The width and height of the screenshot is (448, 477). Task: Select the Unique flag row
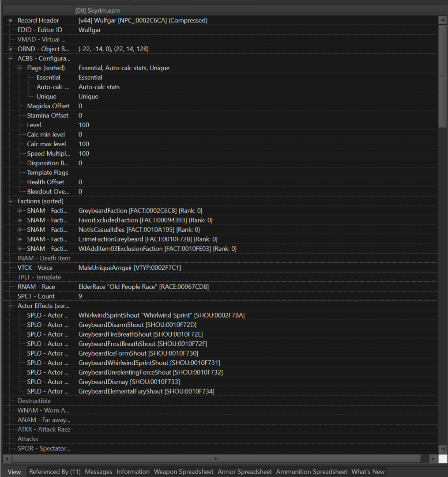tap(220, 96)
